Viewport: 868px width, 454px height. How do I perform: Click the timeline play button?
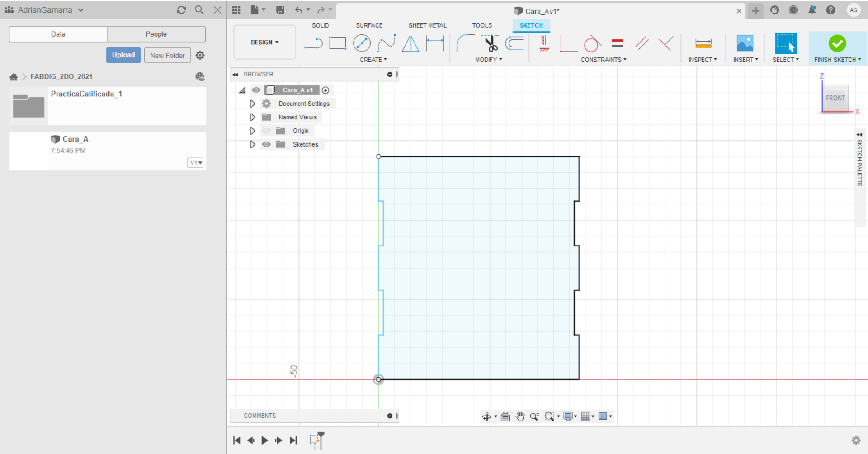(264, 440)
